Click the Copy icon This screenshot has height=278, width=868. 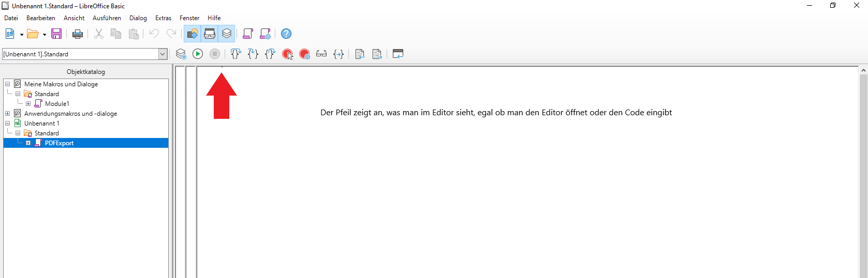116,34
